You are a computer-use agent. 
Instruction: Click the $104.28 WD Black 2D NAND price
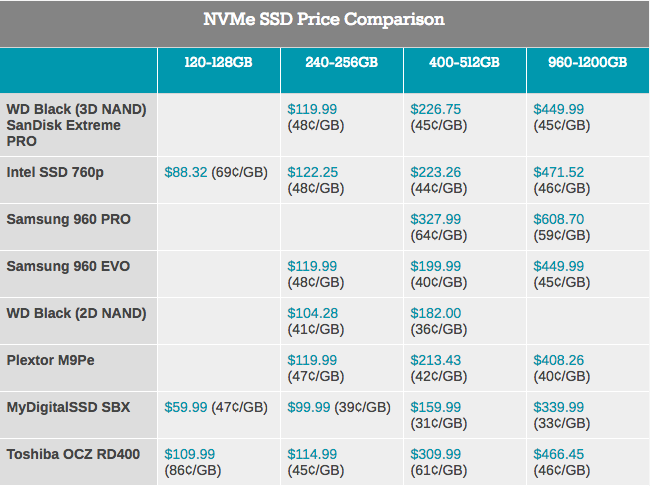click(312, 313)
